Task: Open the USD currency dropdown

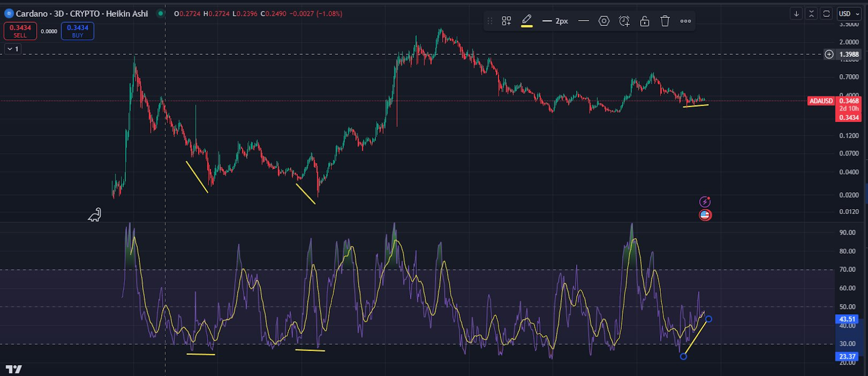Action: (x=849, y=14)
